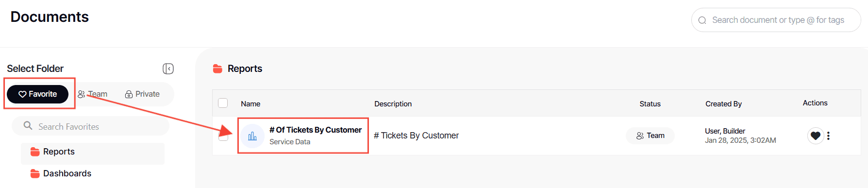This screenshot has height=188, width=868.
Task: Open the # Of Tickets By Customer report
Action: 316,130
